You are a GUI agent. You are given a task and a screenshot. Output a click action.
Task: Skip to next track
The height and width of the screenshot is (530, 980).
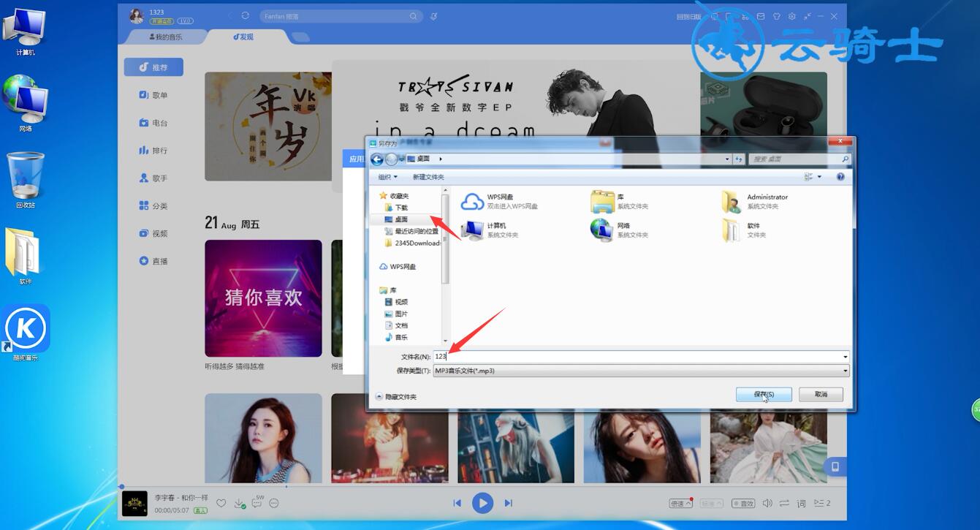coord(508,503)
